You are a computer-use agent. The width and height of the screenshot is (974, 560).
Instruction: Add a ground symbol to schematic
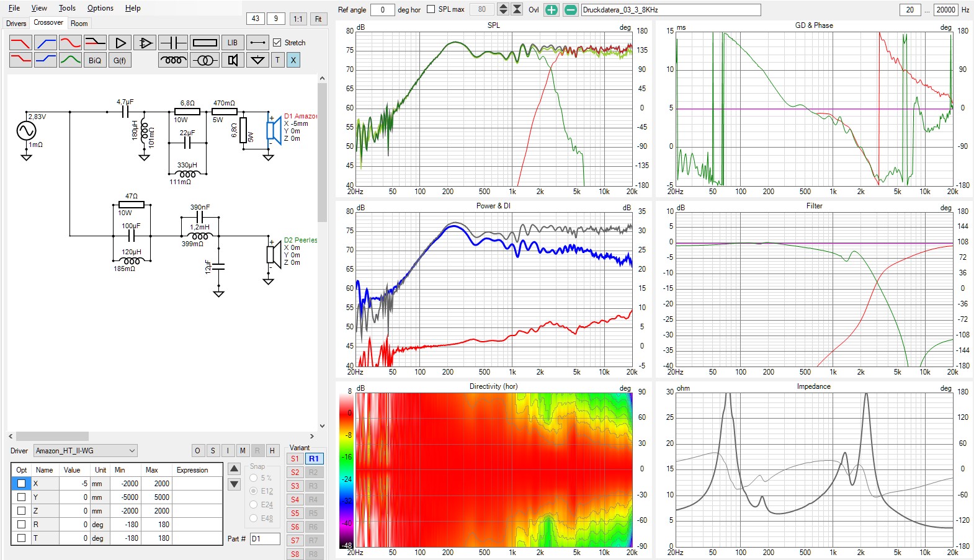(x=257, y=60)
